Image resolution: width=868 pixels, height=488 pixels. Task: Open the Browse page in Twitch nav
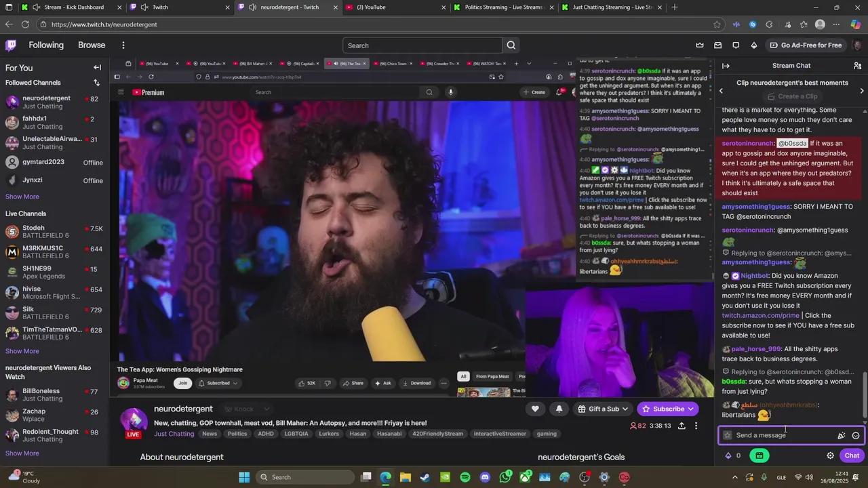(92, 45)
